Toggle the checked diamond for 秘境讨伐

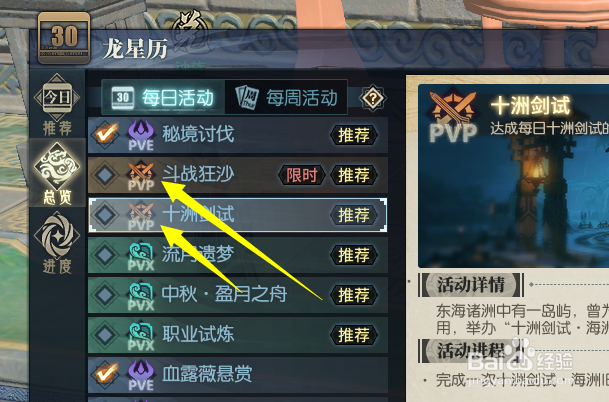105,134
